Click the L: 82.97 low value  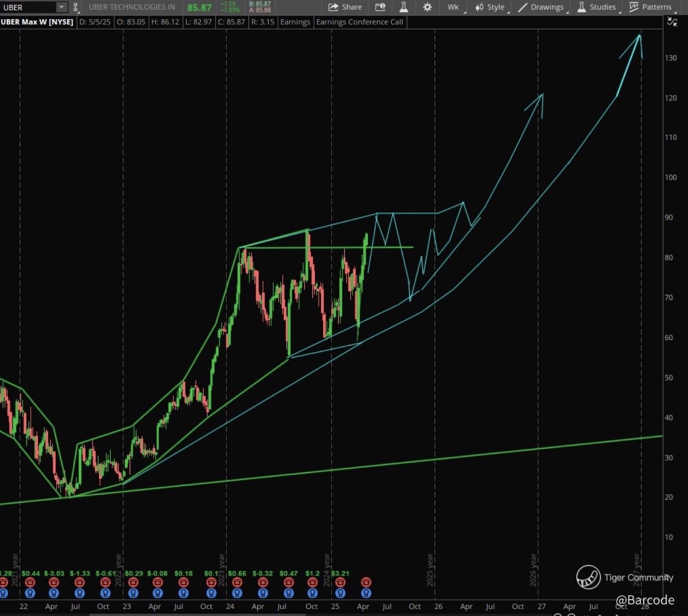click(199, 22)
